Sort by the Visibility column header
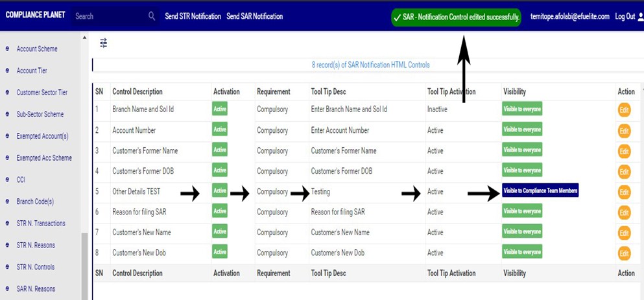 pyautogui.click(x=514, y=92)
